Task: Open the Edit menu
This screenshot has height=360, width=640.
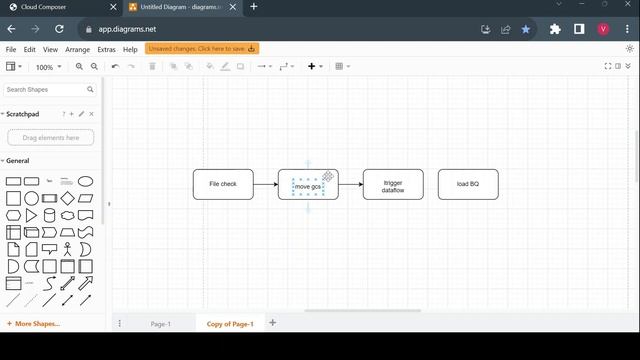Action: click(29, 49)
